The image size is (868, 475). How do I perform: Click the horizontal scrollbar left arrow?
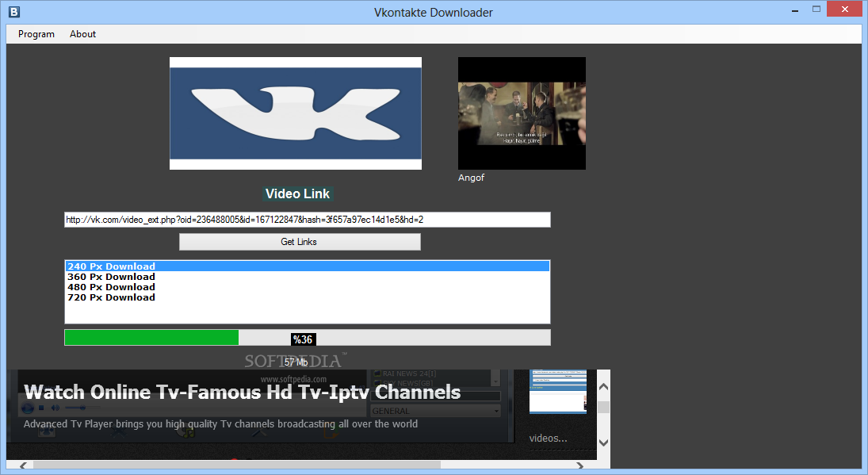(x=23, y=465)
